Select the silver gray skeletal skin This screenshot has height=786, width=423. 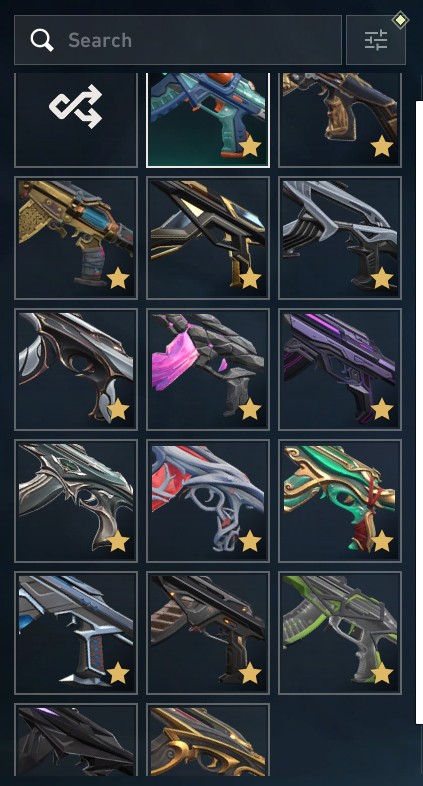(x=340, y=238)
